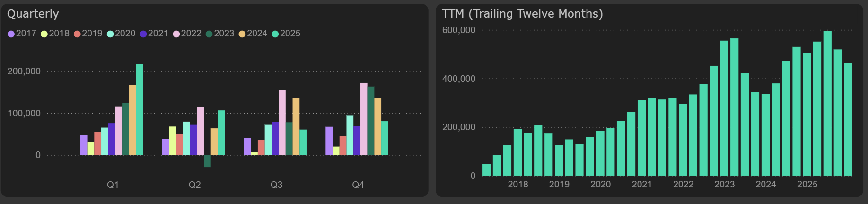
Task: Click the Q2 axis label
Action: coord(194,185)
